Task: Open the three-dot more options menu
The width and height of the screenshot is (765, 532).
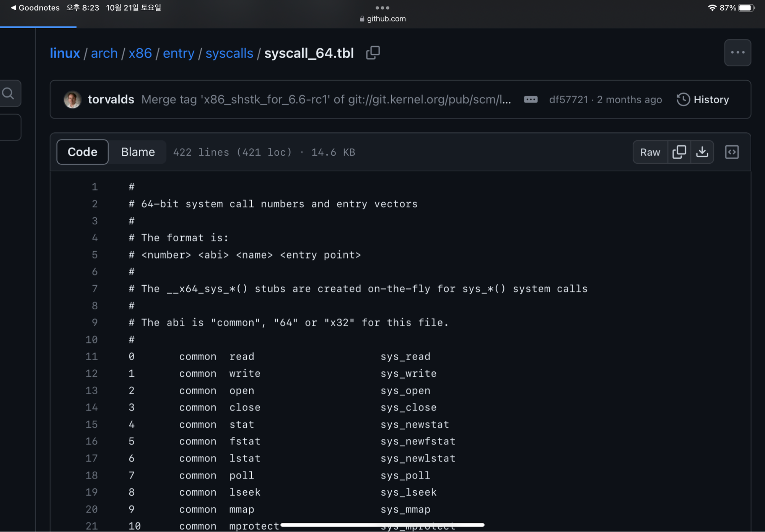Action: pyautogui.click(x=737, y=53)
